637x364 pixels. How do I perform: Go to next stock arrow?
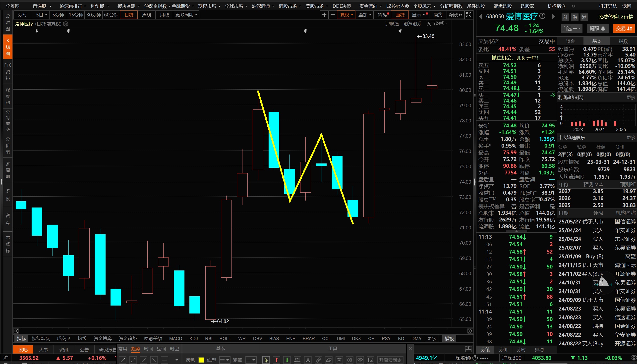tap(553, 16)
